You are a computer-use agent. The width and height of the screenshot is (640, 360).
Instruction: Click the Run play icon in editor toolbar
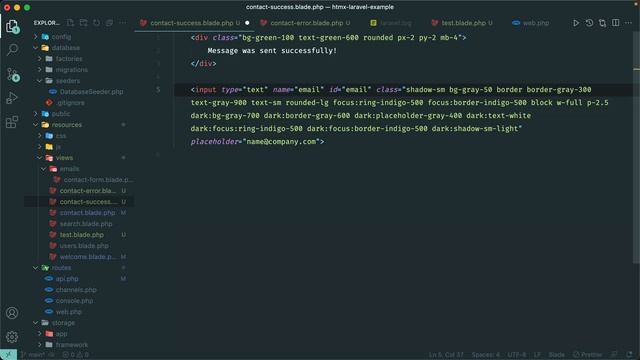(x=576, y=23)
